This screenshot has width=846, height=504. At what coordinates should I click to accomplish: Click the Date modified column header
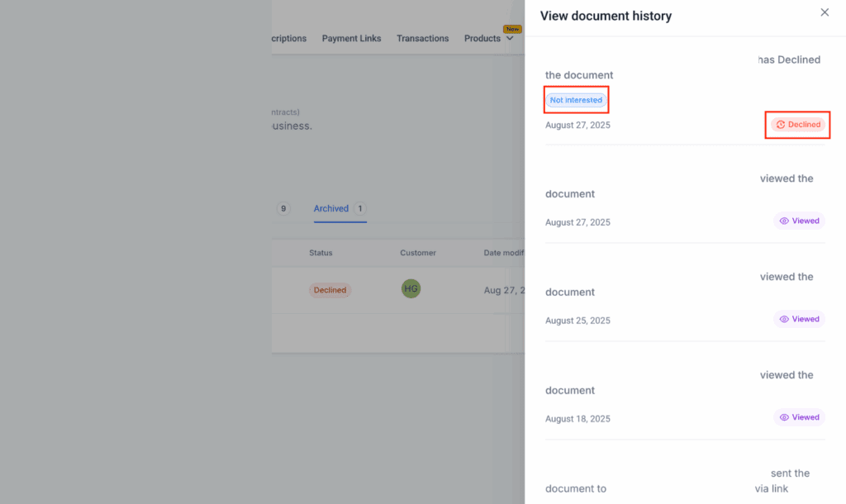[503, 253]
